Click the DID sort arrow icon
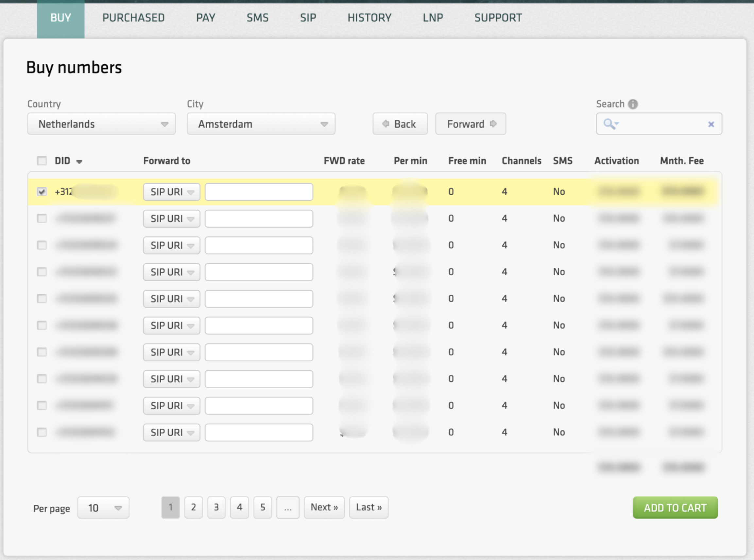The width and height of the screenshot is (754, 560). click(79, 162)
